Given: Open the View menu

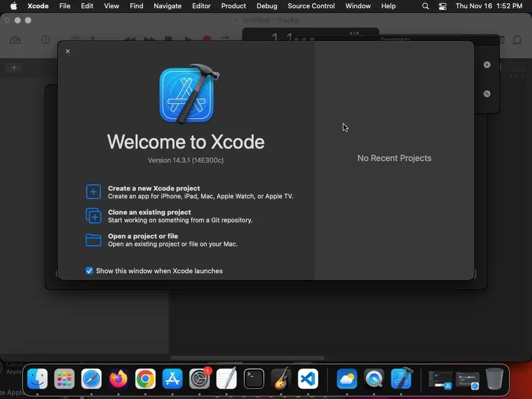Looking at the screenshot, I should [111, 6].
